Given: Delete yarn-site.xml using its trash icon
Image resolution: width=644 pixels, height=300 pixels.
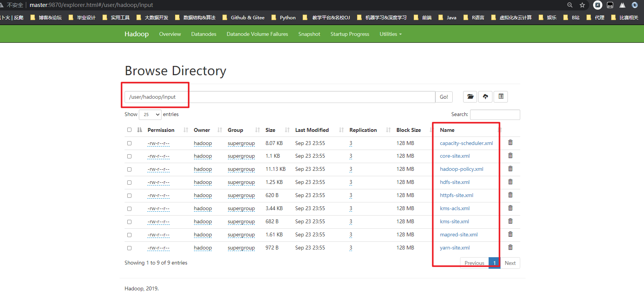Looking at the screenshot, I should (510, 248).
